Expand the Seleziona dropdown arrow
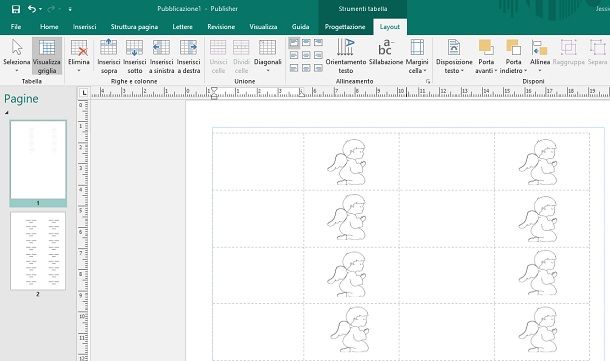 pyautogui.click(x=17, y=71)
